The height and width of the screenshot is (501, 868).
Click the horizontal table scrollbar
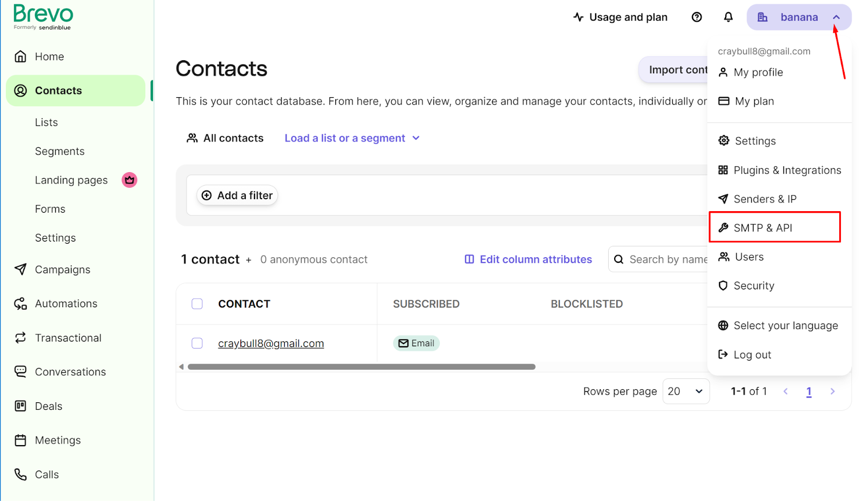[361, 367]
